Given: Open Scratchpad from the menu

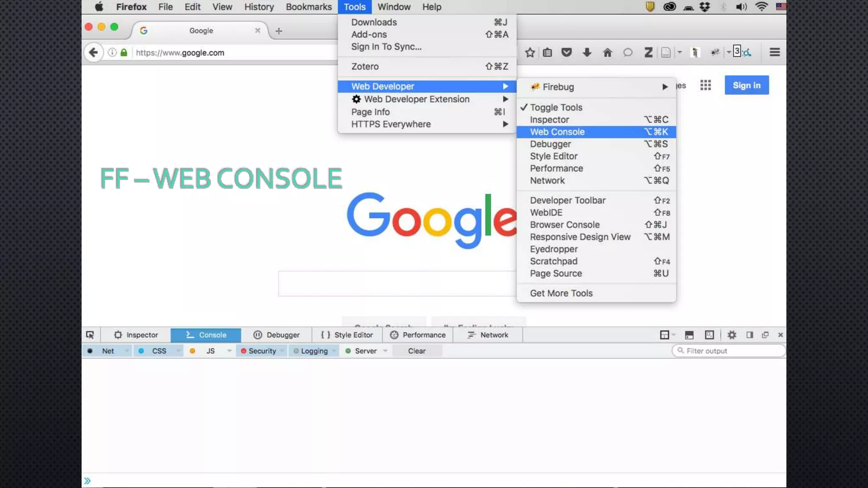Looking at the screenshot, I should coord(596,261).
